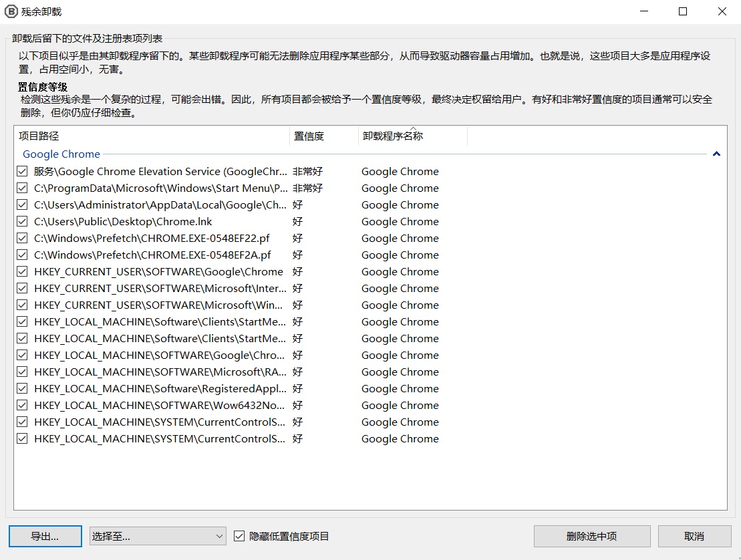741x560 pixels.
Task: Sort by 置信度 column header
Action: click(323, 136)
